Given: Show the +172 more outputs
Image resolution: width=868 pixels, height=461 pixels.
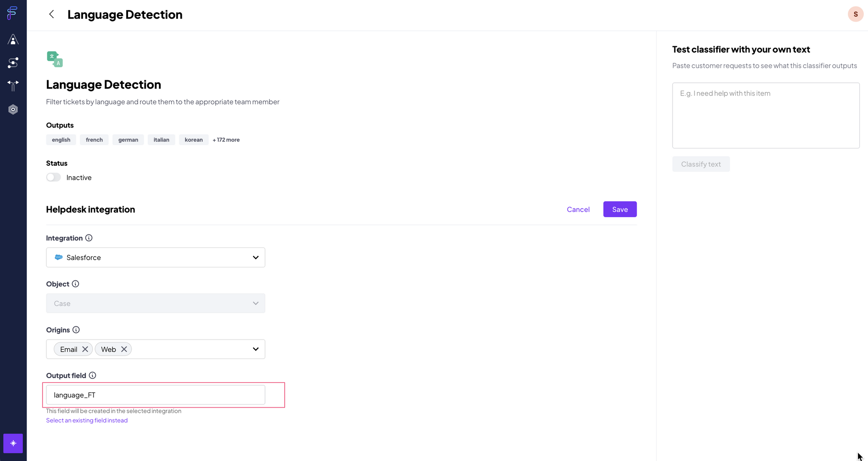Looking at the screenshot, I should 226,140.
